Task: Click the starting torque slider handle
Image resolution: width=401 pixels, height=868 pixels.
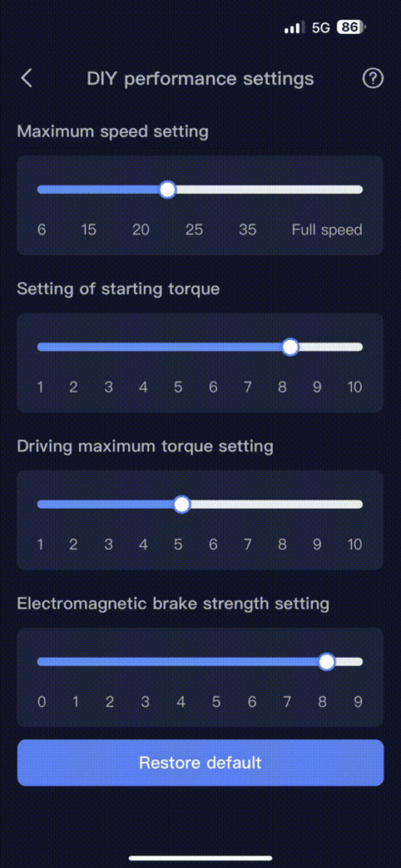Action: [x=290, y=347]
